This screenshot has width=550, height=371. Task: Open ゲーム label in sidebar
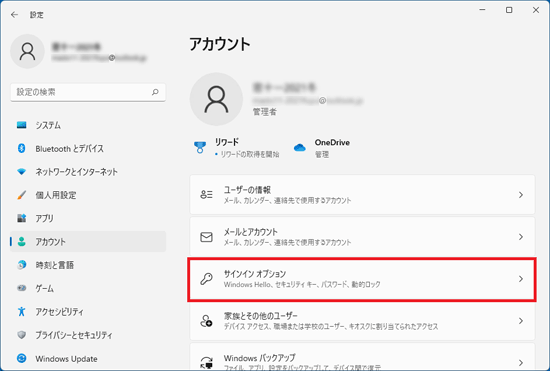(x=45, y=288)
